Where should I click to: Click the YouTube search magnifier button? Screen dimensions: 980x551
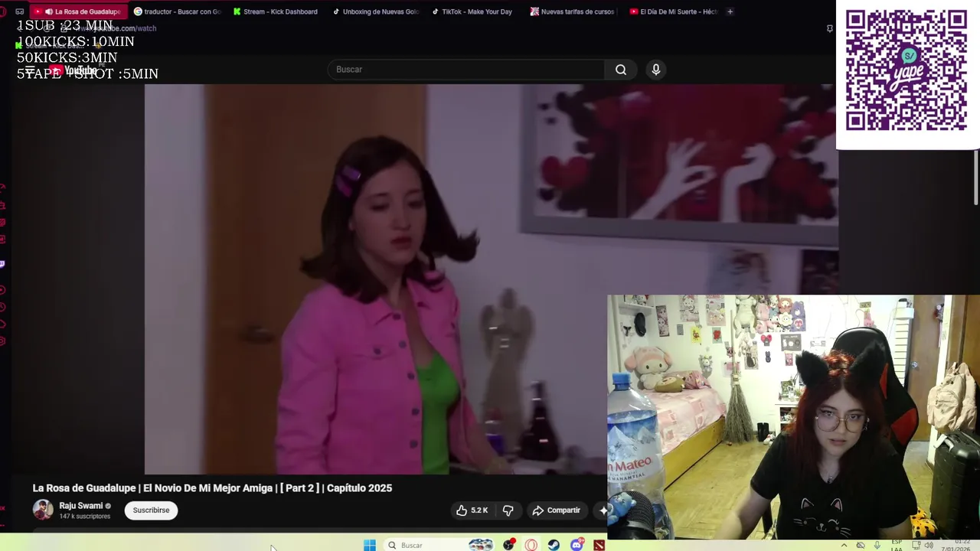pyautogui.click(x=621, y=70)
